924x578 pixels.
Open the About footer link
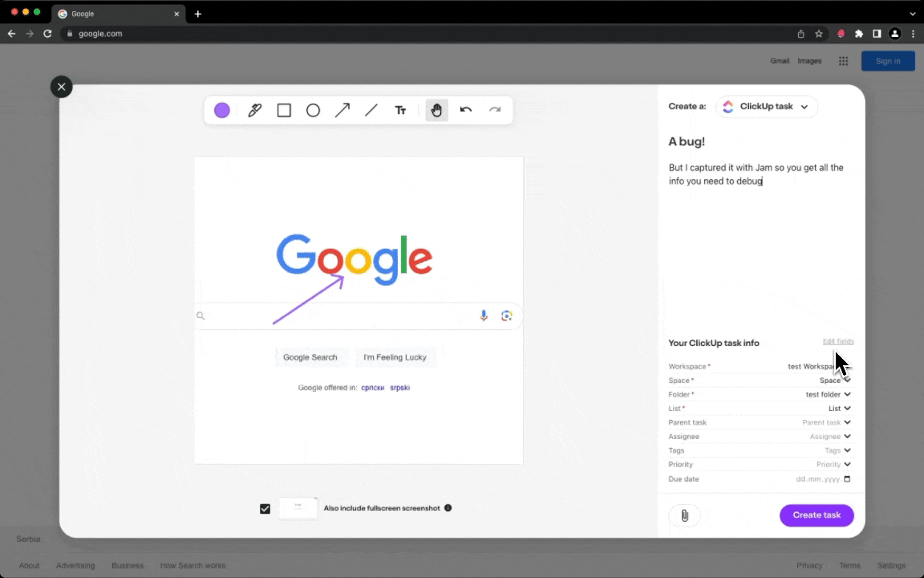point(29,566)
